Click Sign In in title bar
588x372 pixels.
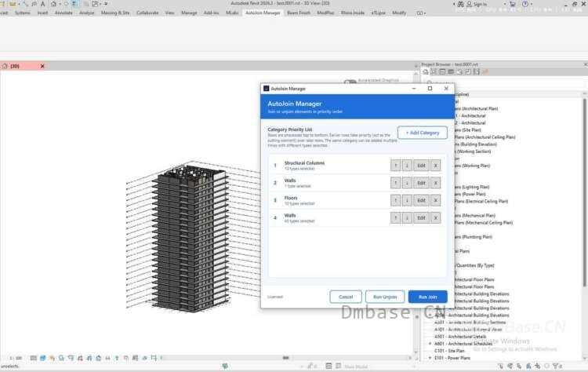click(480, 4)
